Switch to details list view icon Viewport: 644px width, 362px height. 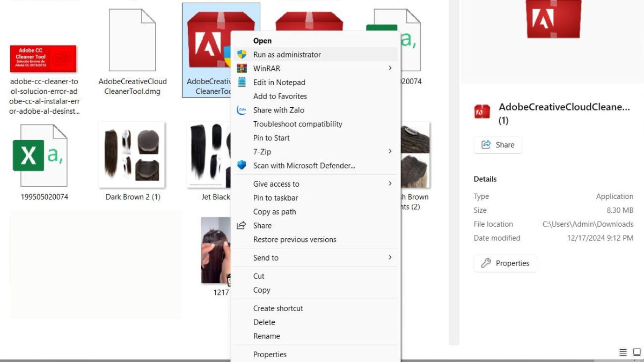pyautogui.click(x=623, y=352)
